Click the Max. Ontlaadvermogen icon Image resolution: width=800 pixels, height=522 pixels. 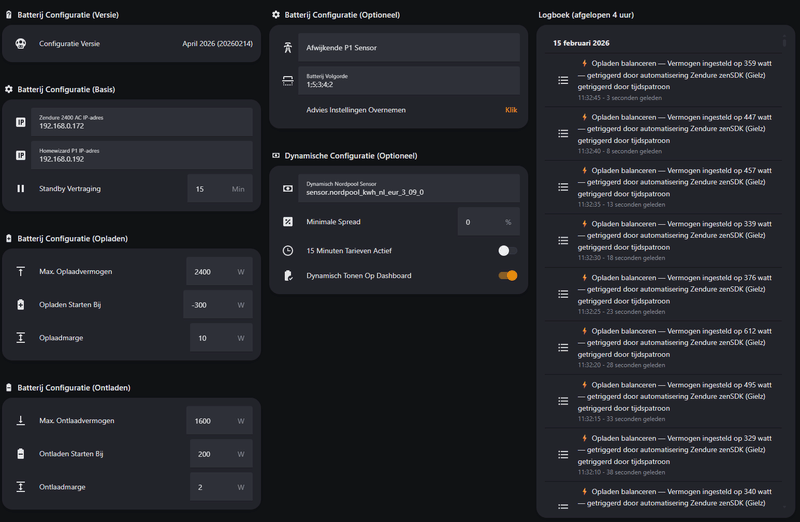[21, 421]
